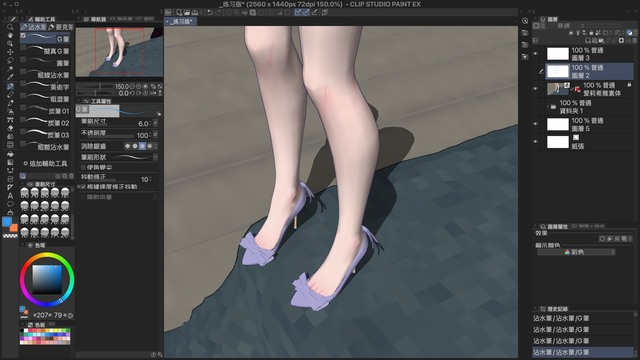Toggle the checkbox beside G筆 sub tool
Image resolution: width=640 pixels, height=360 pixels.
(x=23, y=36)
